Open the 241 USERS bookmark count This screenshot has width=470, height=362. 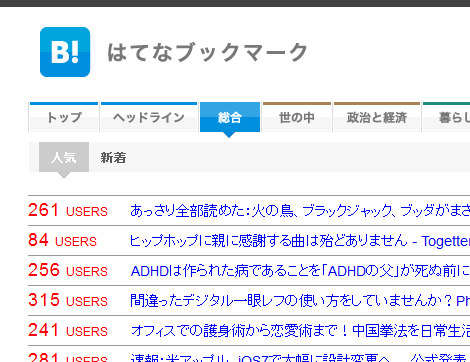68,330
